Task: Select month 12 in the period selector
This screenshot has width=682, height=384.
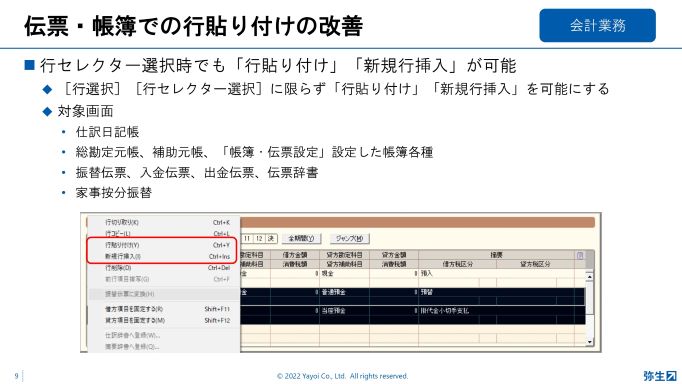Action: tap(259, 238)
